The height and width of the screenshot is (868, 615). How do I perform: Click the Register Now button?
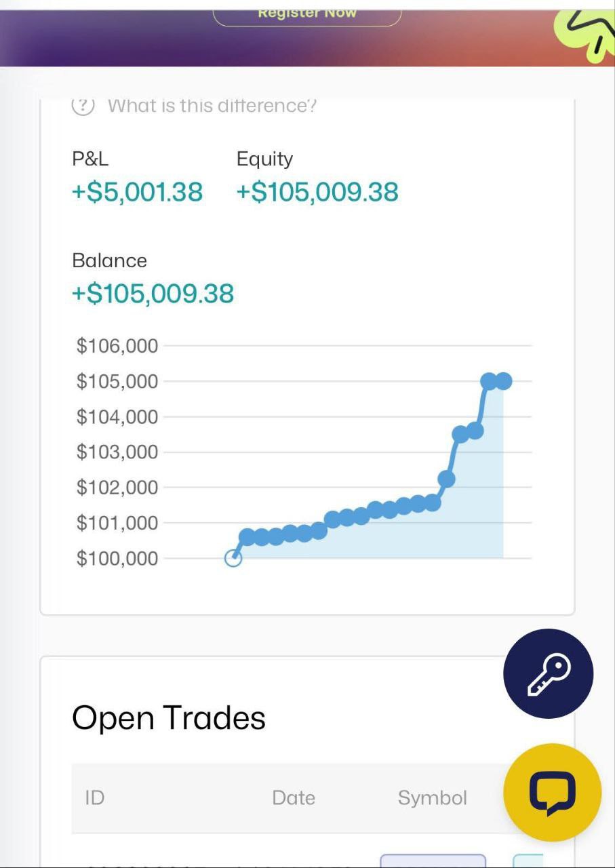click(307, 15)
